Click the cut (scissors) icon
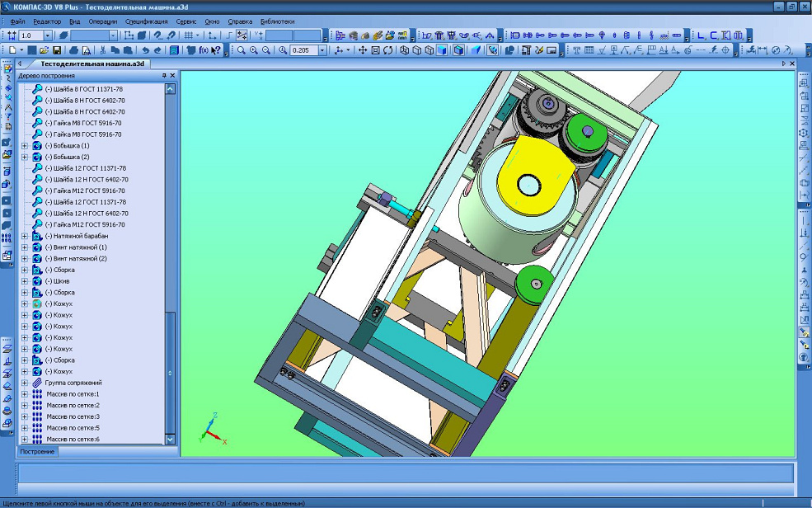This screenshot has width=812, height=508. coord(103,50)
